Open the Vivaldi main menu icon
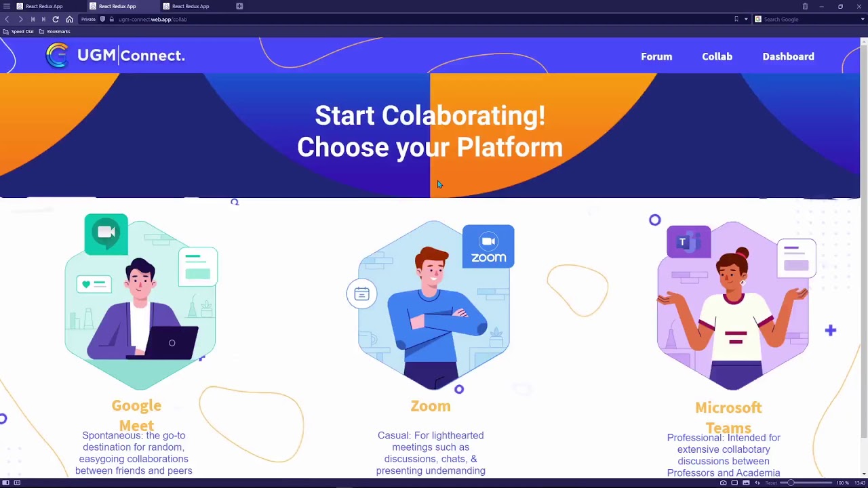 [x=6, y=6]
